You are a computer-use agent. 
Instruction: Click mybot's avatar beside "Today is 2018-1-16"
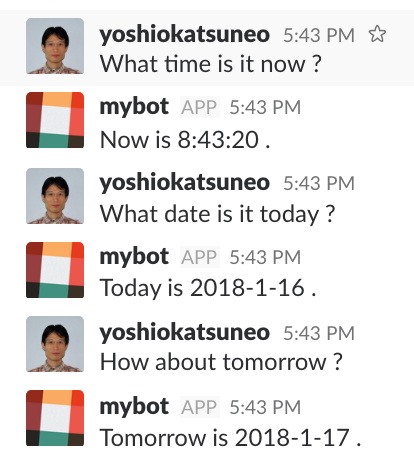tap(55, 270)
